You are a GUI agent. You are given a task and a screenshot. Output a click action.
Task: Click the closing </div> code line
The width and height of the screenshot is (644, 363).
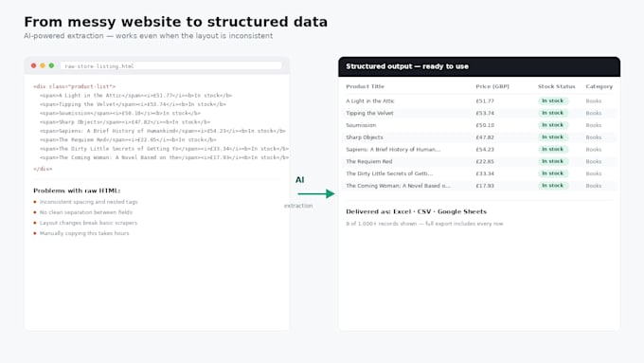(43, 169)
